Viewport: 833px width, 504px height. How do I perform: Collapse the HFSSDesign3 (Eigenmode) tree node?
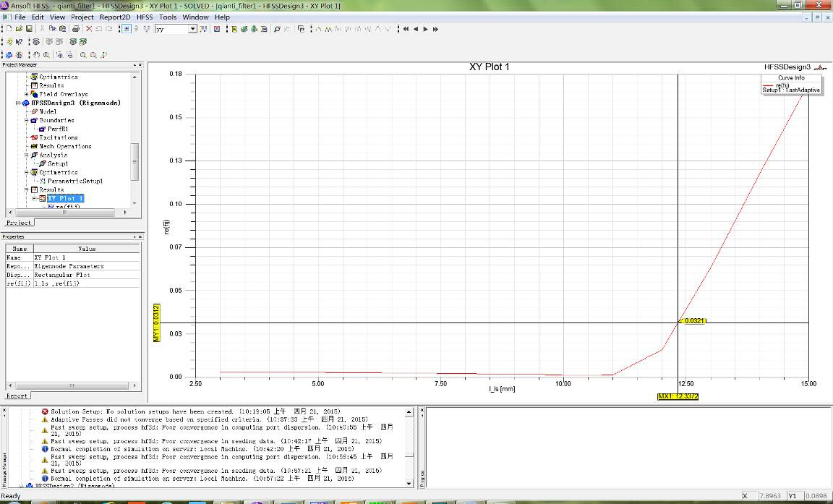pos(18,103)
